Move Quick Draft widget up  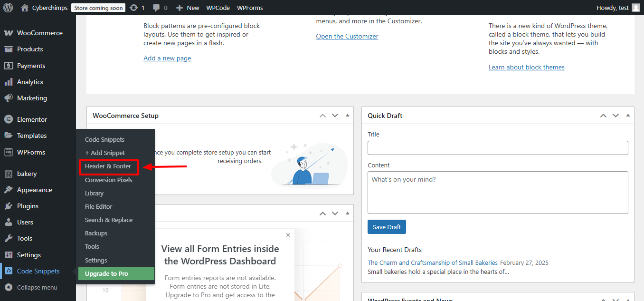coord(603,116)
